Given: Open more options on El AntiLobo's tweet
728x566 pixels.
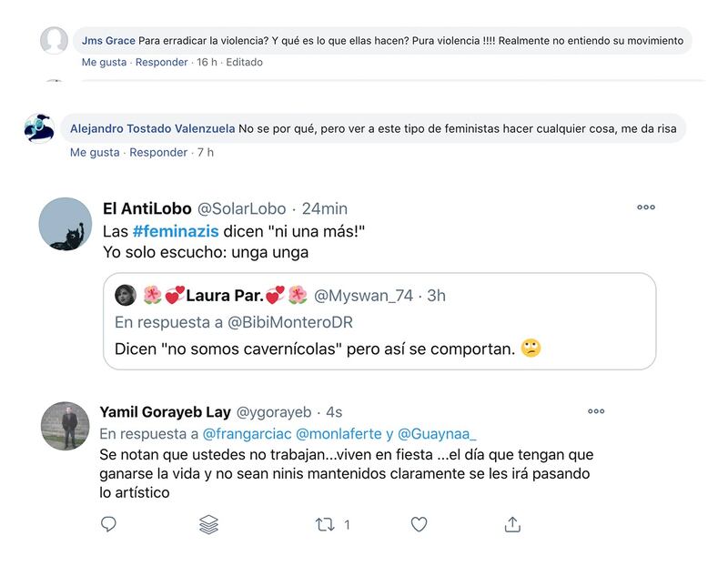Looking at the screenshot, I should (x=646, y=207).
